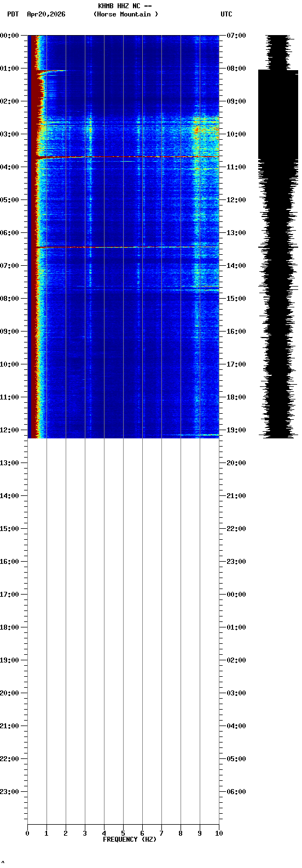Click the 21:00 tick on the PDT axis
302x868 pixels.
(x=10, y=726)
